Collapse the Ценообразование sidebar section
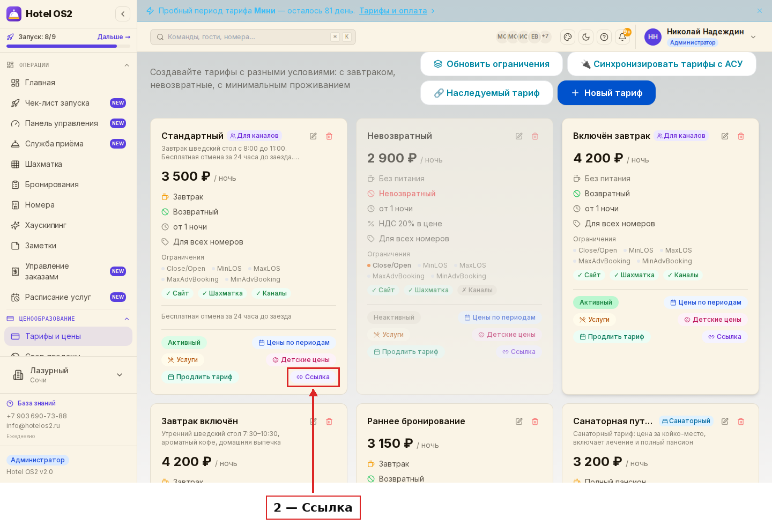This screenshot has height=532, width=772. (127, 319)
